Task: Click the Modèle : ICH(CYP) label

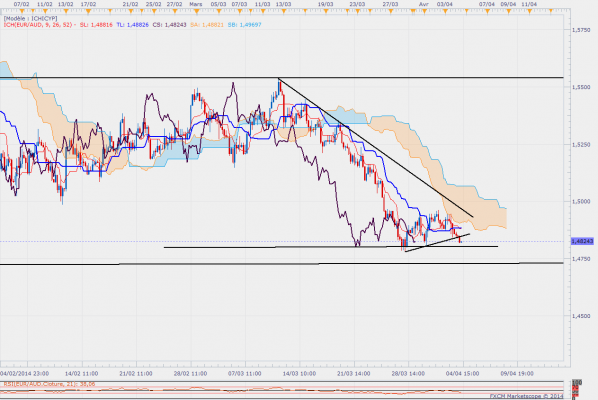Action: coord(31,18)
